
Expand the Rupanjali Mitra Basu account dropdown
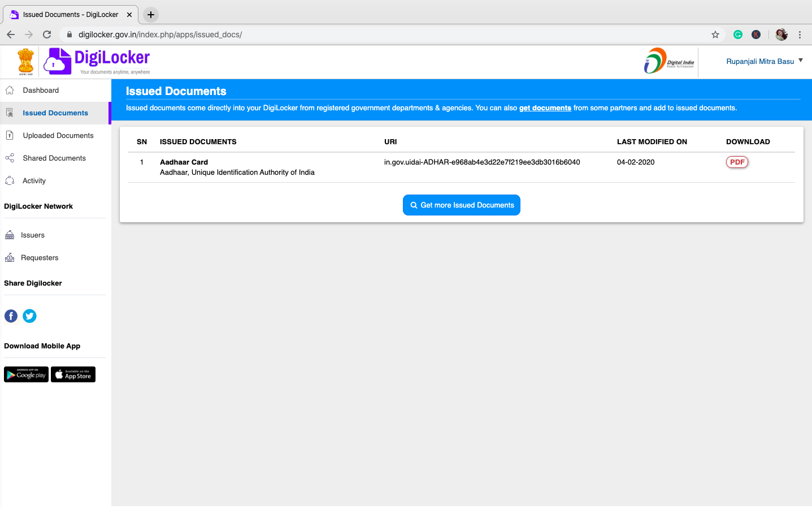click(765, 61)
